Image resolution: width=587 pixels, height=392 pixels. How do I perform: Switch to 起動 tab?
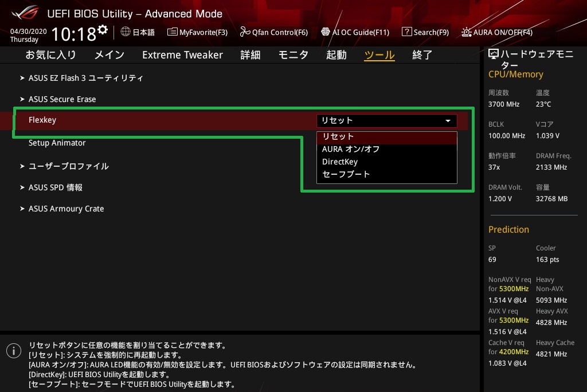coord(336,55)
